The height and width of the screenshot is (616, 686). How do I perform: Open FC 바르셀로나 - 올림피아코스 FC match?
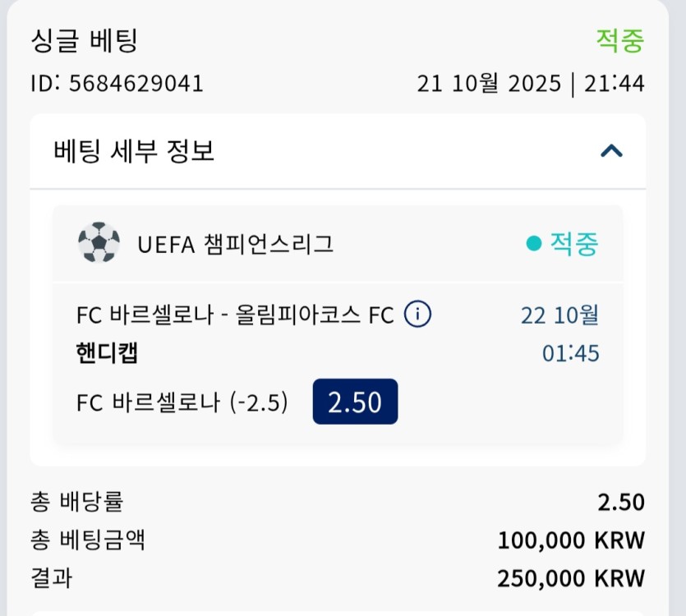(235, 315)
